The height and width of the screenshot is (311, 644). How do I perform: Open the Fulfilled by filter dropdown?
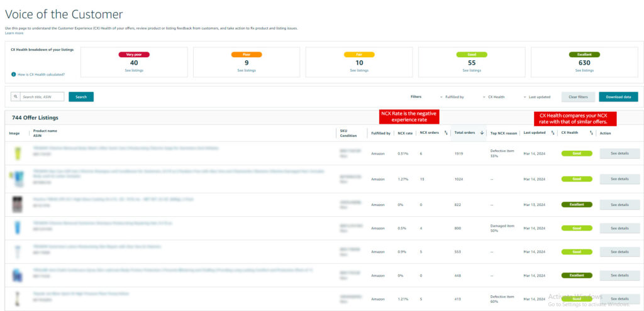click(452, 97)
